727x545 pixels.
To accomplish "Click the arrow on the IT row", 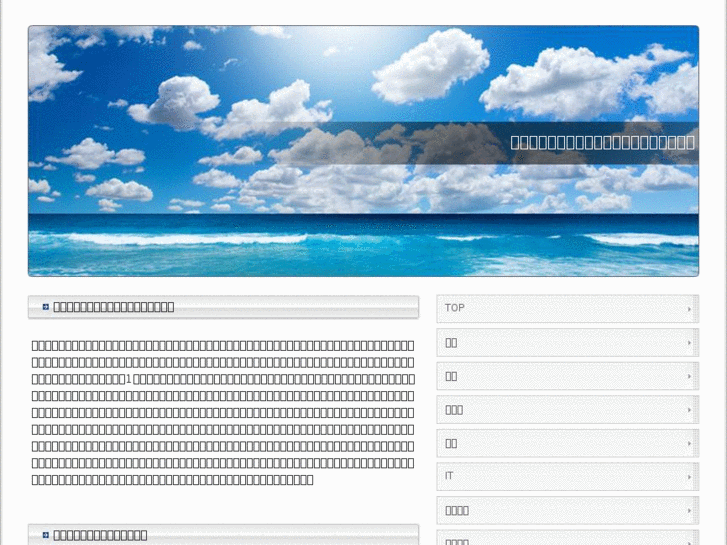I will click(x=689, y=477).
